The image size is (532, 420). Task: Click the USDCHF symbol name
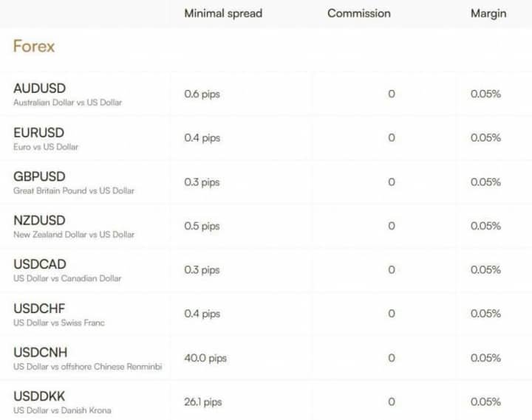click(x=38, y=308)
